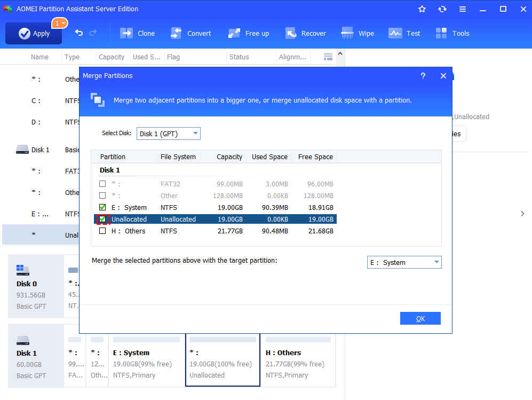532x400 pixels.
Task: Select the E: System partition block
Action: (x=146, y=360)
